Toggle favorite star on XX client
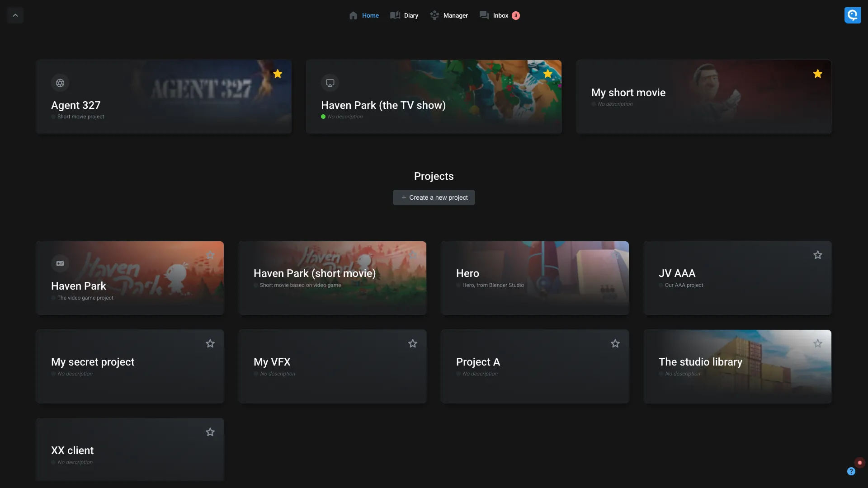Viewport: 868px width, 488px height. click(x=210, y=432)
